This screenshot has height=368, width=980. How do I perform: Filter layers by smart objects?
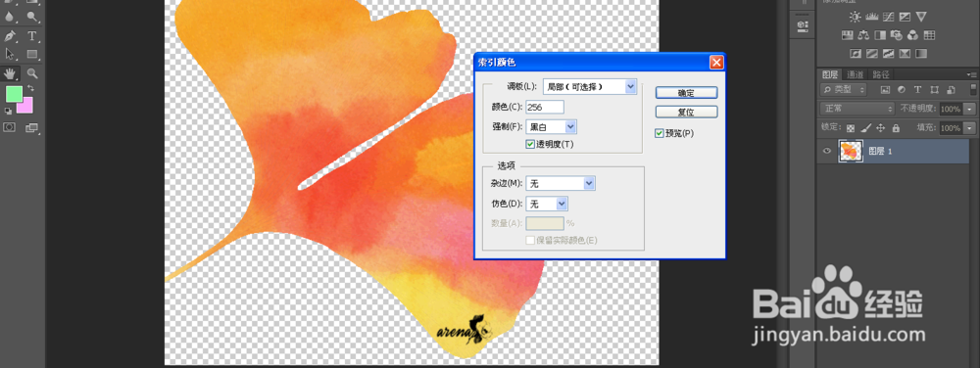(951, 90)
